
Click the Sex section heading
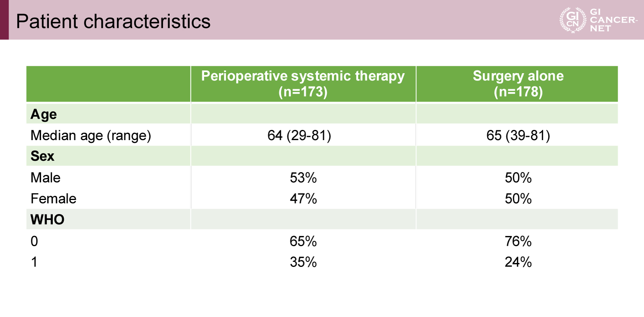42,156
